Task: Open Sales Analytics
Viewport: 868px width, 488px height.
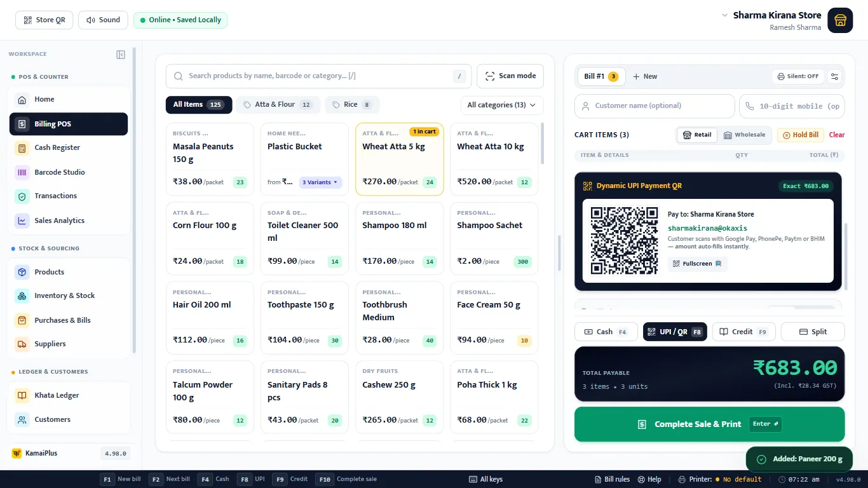Action: point(69,220)
